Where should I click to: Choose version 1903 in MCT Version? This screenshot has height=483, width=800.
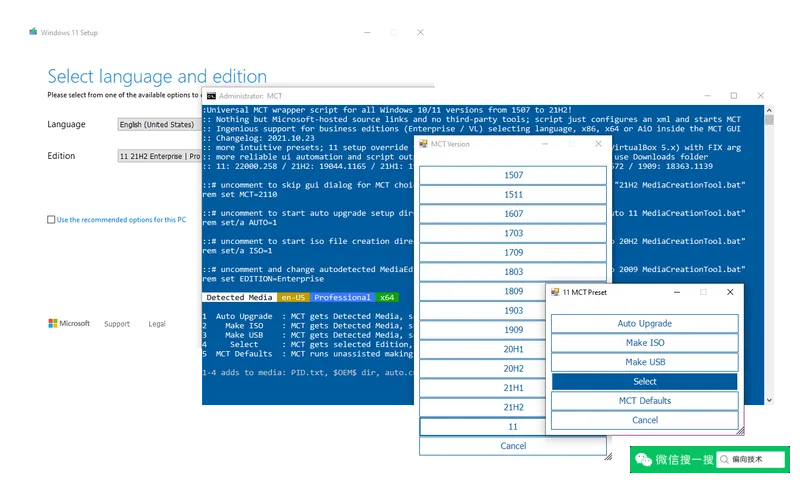click(483, 311)
